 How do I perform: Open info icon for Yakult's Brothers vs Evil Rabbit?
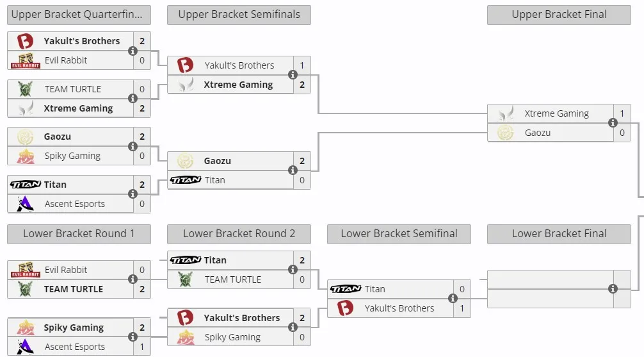tap(133, 51)
